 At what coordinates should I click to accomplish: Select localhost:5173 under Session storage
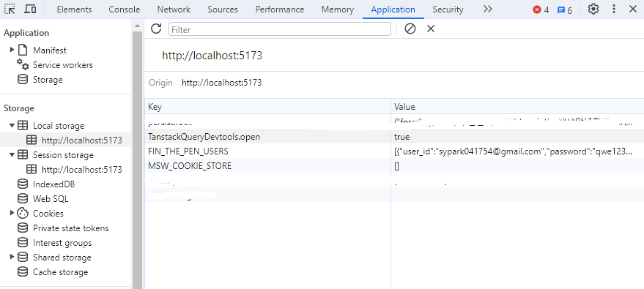tap(82, 170)
